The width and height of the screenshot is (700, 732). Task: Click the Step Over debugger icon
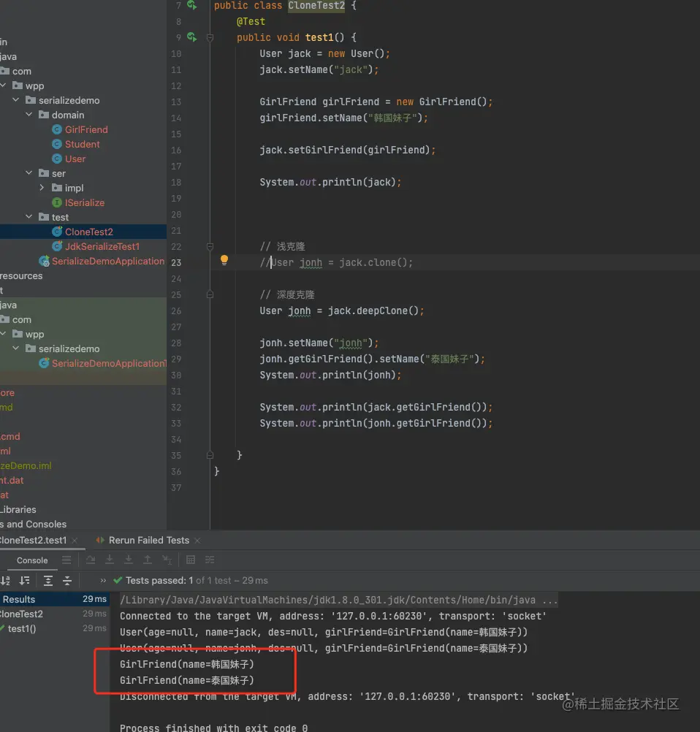(91, 560)
